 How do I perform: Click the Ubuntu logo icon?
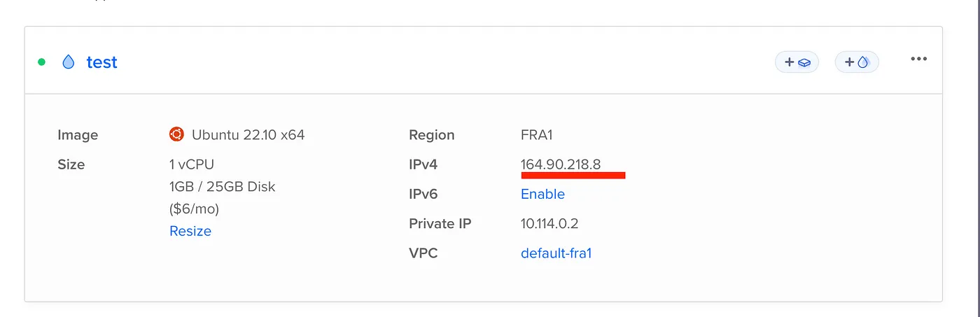pyautogui.click(x=176, y=134)
